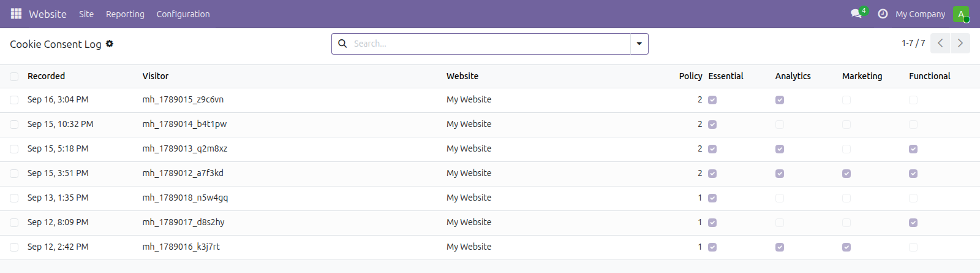Click Analytics checkbox for mh_1789015_z9c6vn
Image resolution: width=980 pixels, height=273 pixels.
(780, 100)
